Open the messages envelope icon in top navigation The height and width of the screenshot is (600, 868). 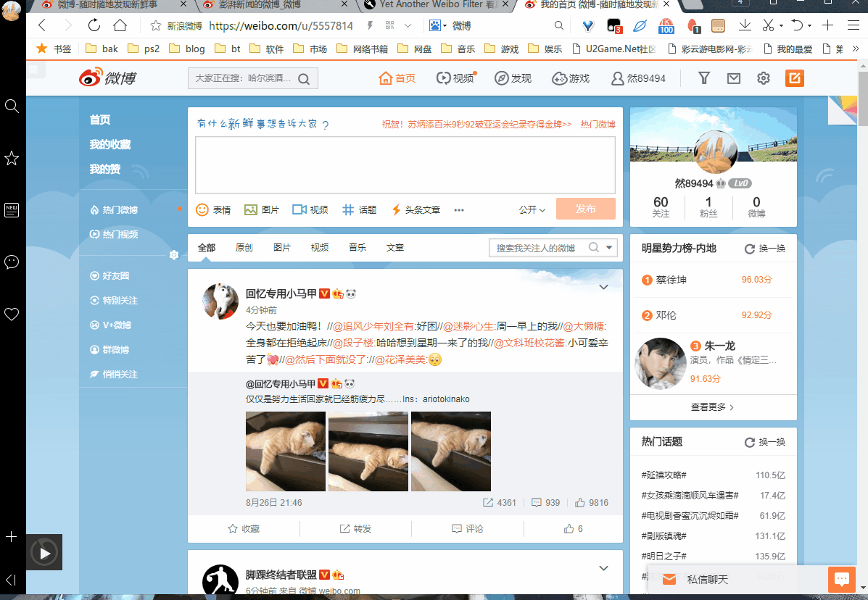(x=733, y=78)
